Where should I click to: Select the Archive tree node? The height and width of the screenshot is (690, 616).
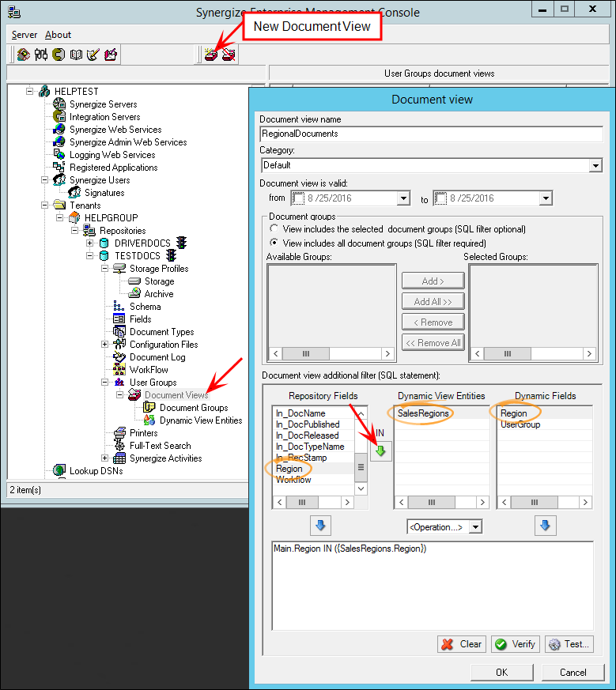point(158,293)
